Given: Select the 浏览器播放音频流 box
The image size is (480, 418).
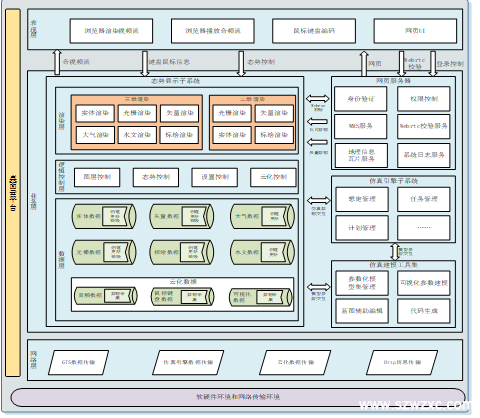Looking at the screenshot, I should 213,31.
